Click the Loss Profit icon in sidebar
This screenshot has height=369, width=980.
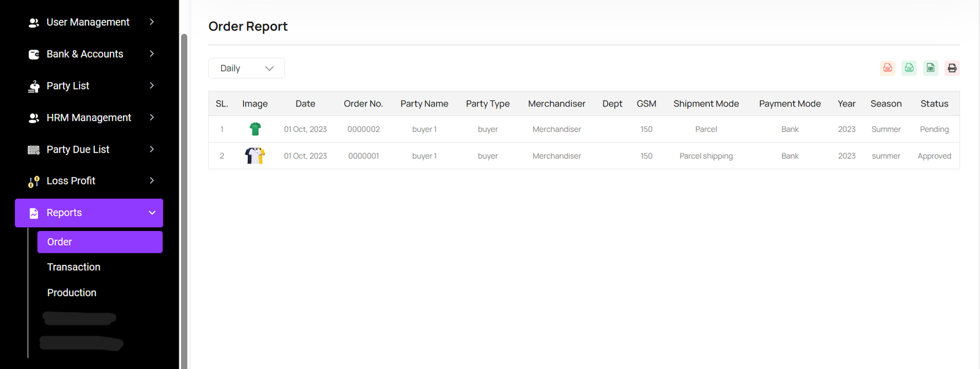click(34, 181)
